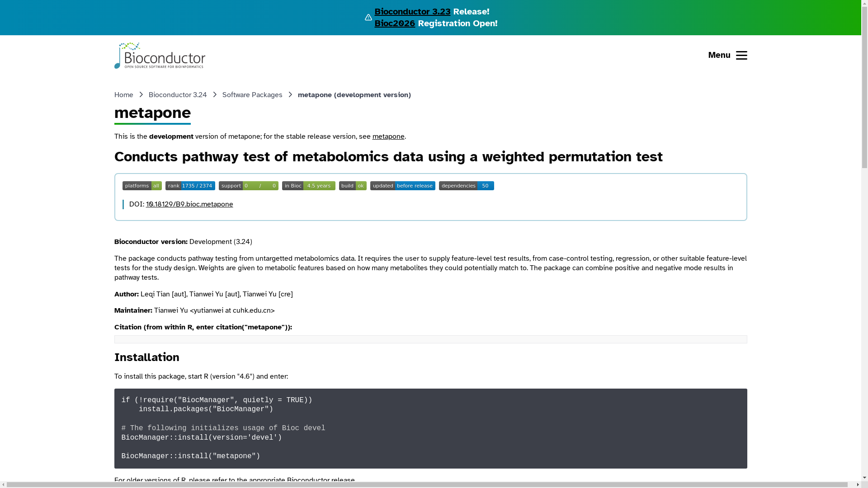This screenshot has height=488, width=868.
Task: Navigate to Bioconductor 3.24 breadcrumb
Action: click(178, 95)
